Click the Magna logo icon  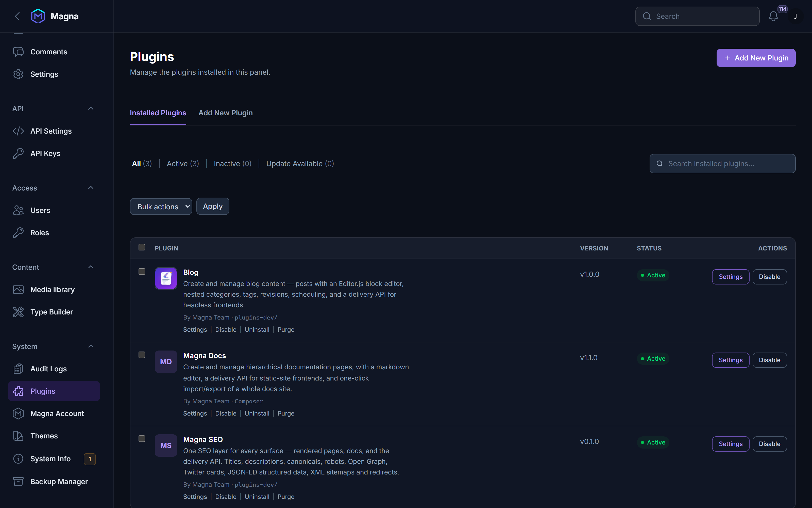tap(38, 16)
